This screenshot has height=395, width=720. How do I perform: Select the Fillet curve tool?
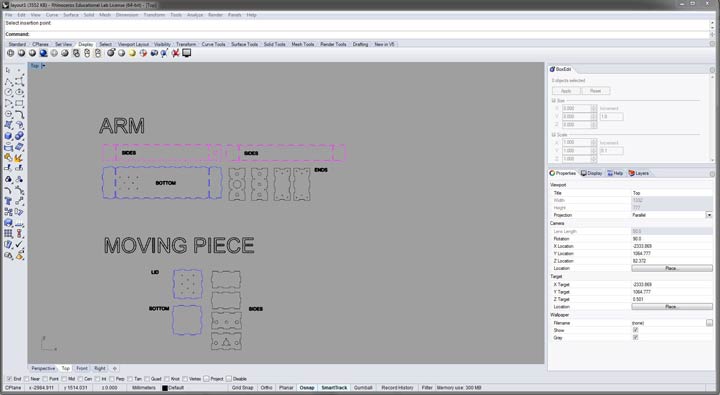click(x=19, y=114)
